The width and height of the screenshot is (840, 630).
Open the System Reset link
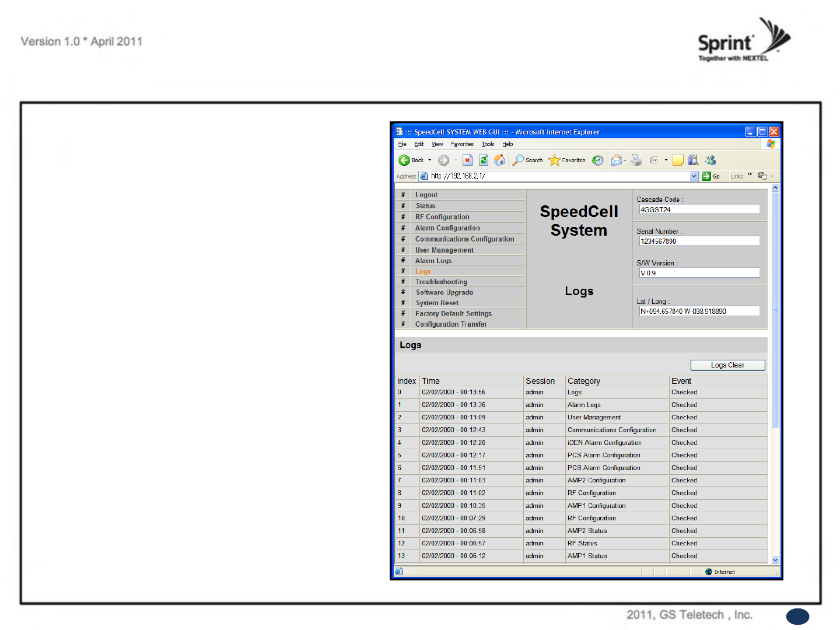click(437, 303)
